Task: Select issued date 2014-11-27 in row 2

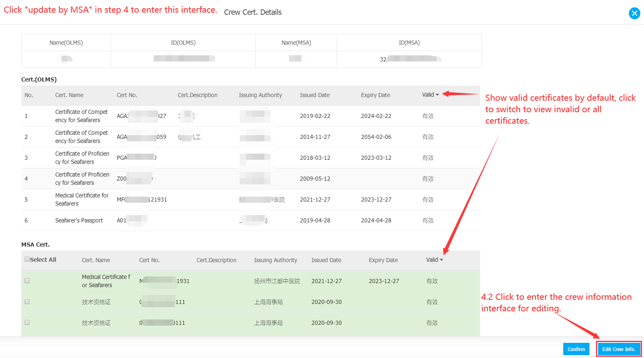Action: (315, 137)
